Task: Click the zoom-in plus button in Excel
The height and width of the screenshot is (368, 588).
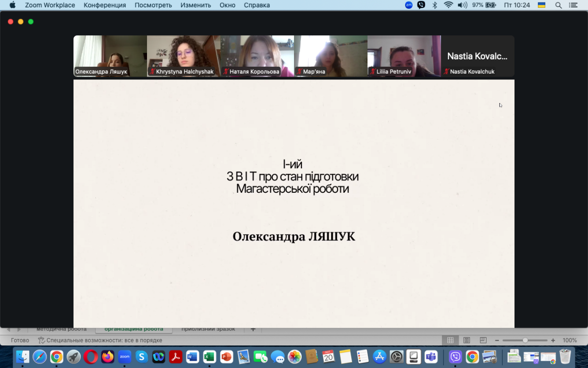Action: point(553,340)
